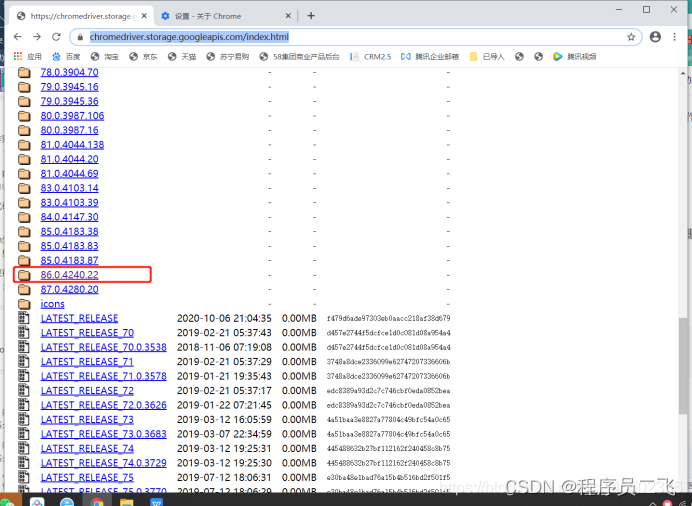The image size is (692, 506).
Task: Open the 83.0.4103.39 folder link
Action: click(x=69, y=203)
